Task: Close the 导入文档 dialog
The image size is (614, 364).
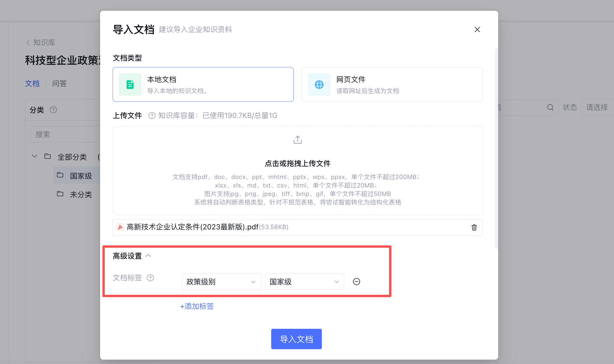Action: coord(477,29)
